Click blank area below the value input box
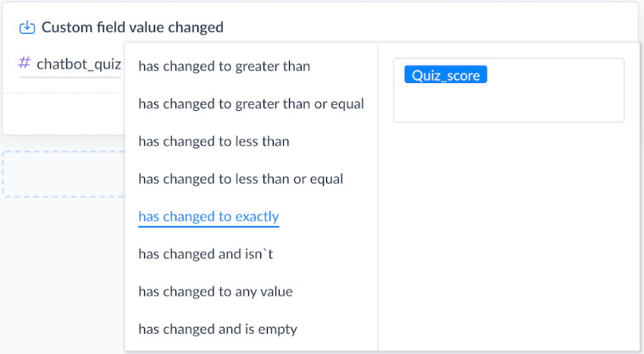Screen dimensions: 644x354 point(508,234)
